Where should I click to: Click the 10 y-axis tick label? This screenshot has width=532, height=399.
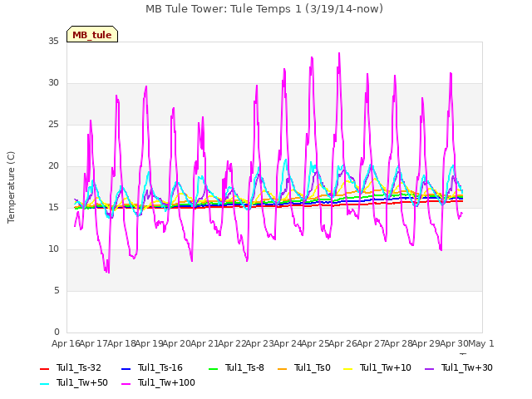(x=53, y=249)
